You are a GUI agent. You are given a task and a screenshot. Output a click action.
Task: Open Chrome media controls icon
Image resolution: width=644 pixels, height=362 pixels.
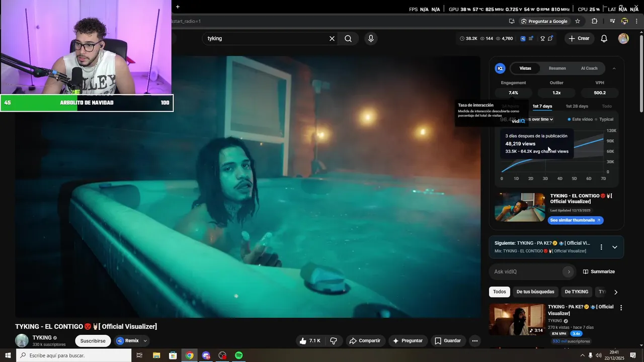[x=612, y=21]
